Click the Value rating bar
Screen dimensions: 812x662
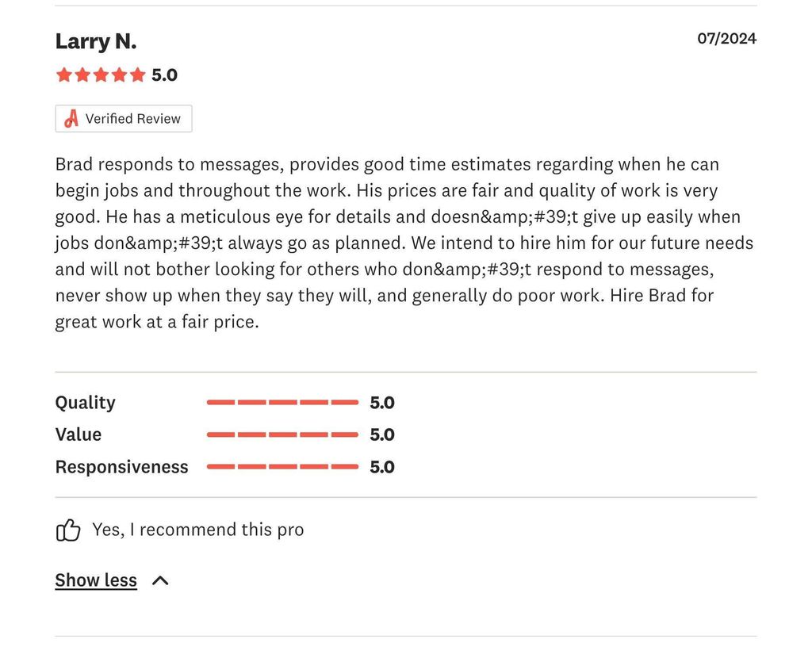tap(282, 434)
